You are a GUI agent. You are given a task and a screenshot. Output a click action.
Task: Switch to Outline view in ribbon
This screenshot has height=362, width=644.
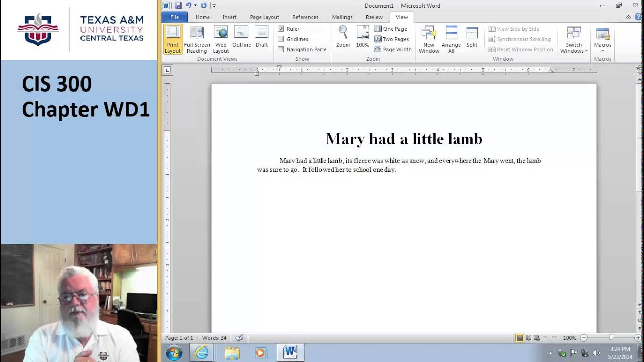[242, 37]
